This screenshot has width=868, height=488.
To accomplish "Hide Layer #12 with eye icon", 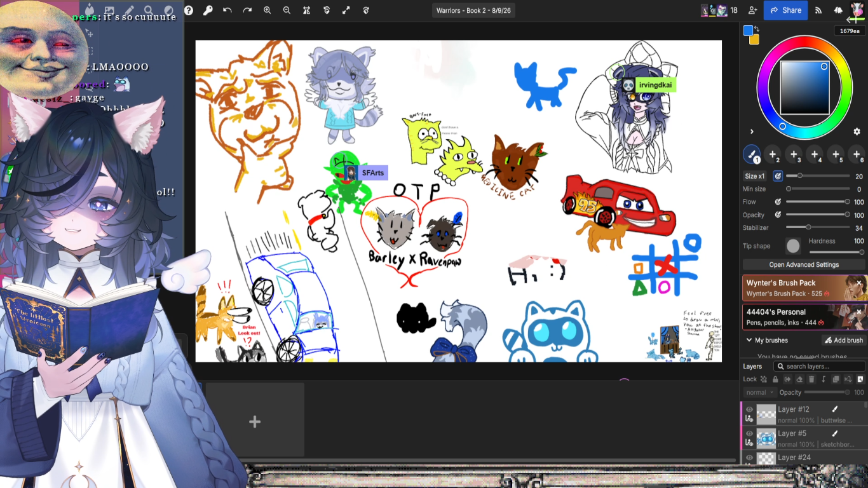I will (749, 410).
